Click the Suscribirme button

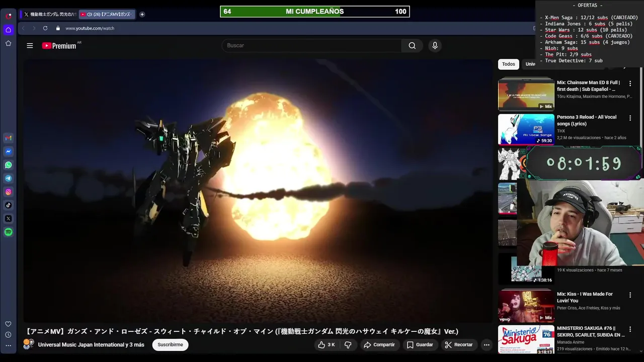click(170, 345)
